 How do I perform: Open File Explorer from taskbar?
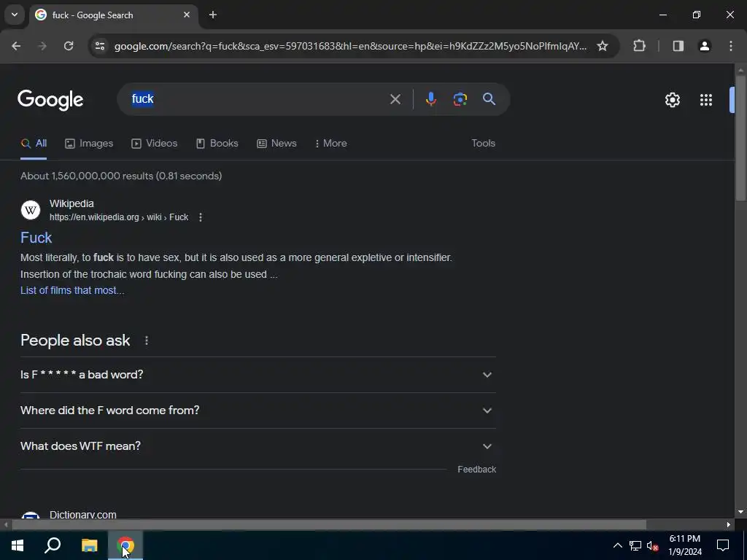point(89,545)
